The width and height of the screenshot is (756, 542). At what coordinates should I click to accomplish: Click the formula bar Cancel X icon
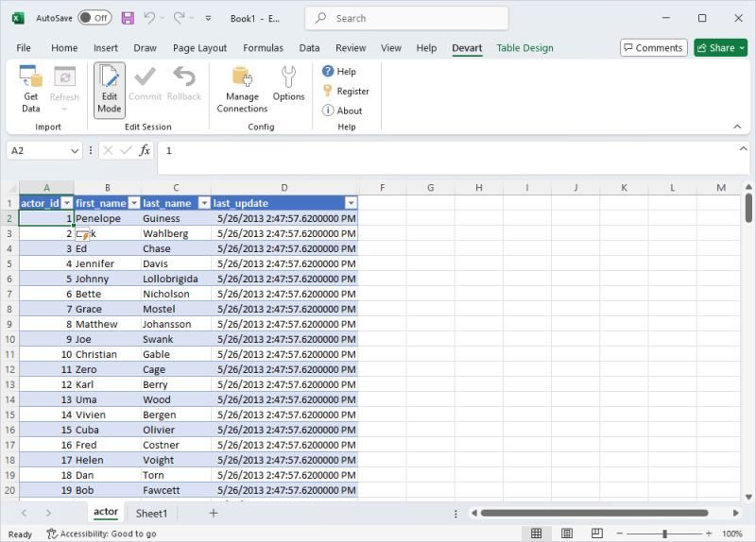click(x=108, y=151)
